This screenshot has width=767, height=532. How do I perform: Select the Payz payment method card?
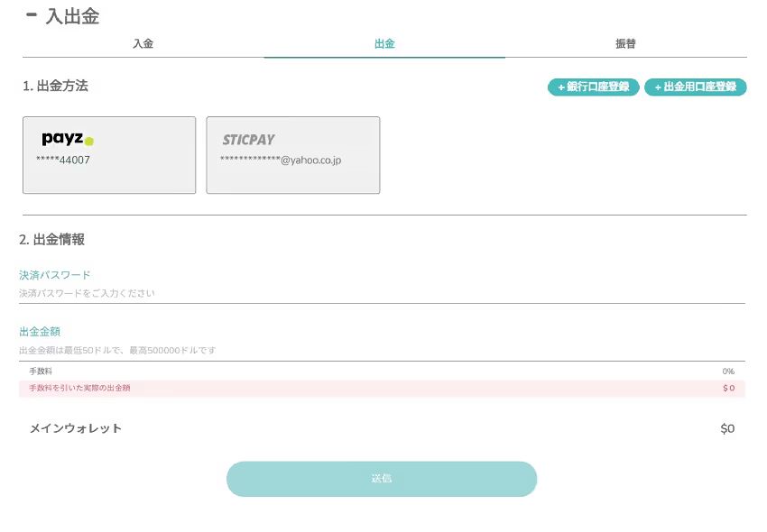click(x=108, y=154)
